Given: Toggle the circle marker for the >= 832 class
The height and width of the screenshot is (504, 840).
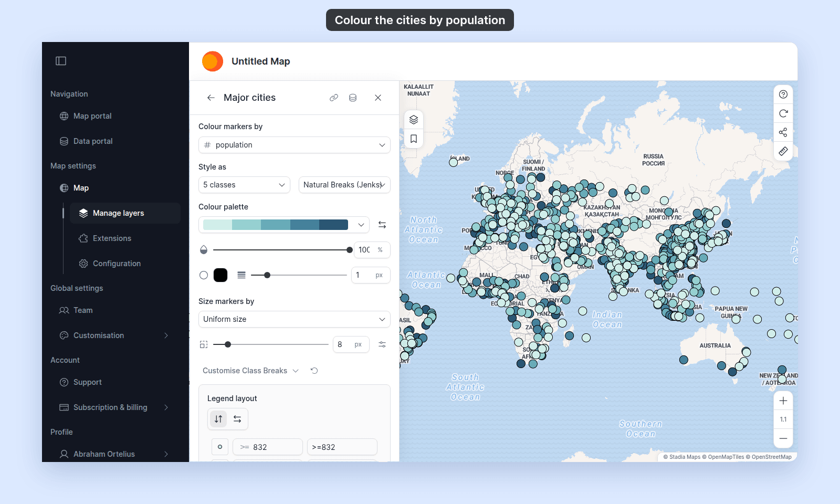Looking at the screenshot, I should coord(220,447).
